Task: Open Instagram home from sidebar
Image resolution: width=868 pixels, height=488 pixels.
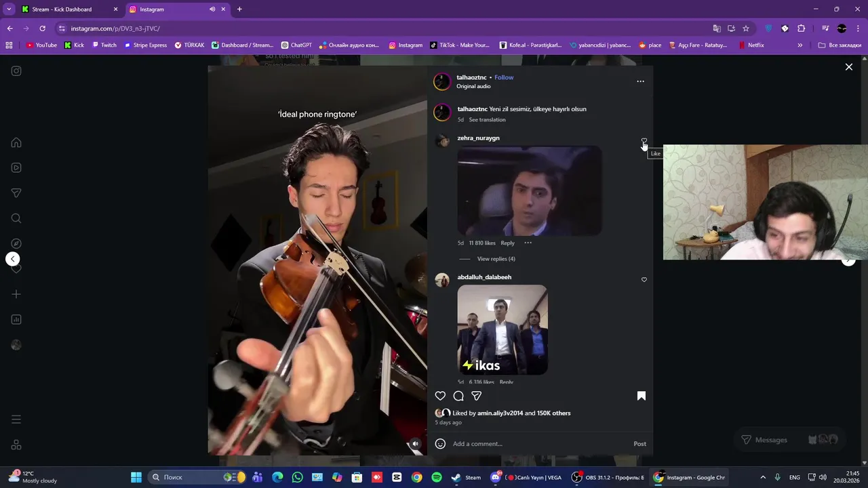Action: click(x=16, y=142)
